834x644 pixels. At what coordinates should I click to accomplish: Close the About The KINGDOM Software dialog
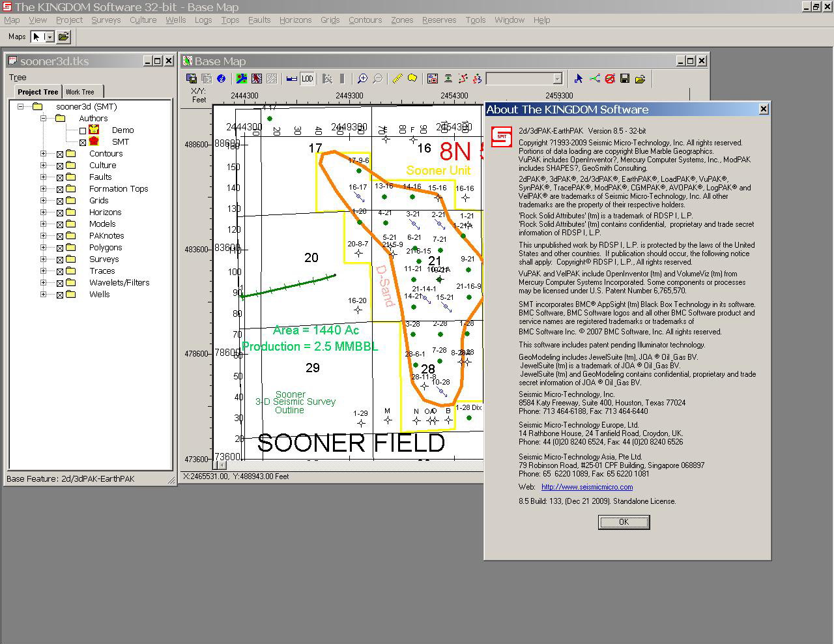click(764, 109)
